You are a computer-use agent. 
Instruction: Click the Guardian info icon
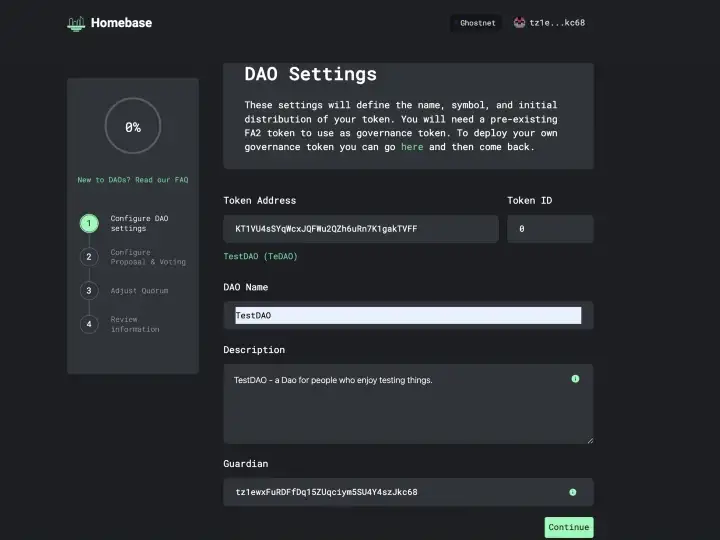[572, 492]
